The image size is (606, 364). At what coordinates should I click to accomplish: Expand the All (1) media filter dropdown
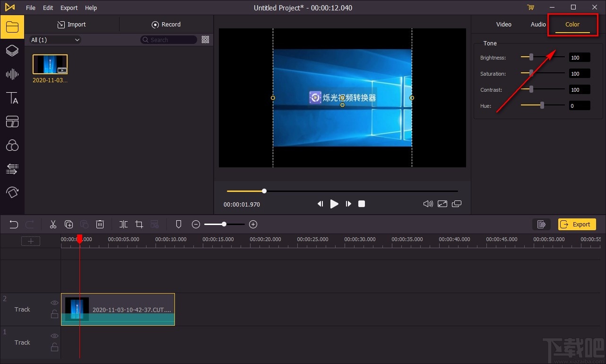[x=55, y=40]
